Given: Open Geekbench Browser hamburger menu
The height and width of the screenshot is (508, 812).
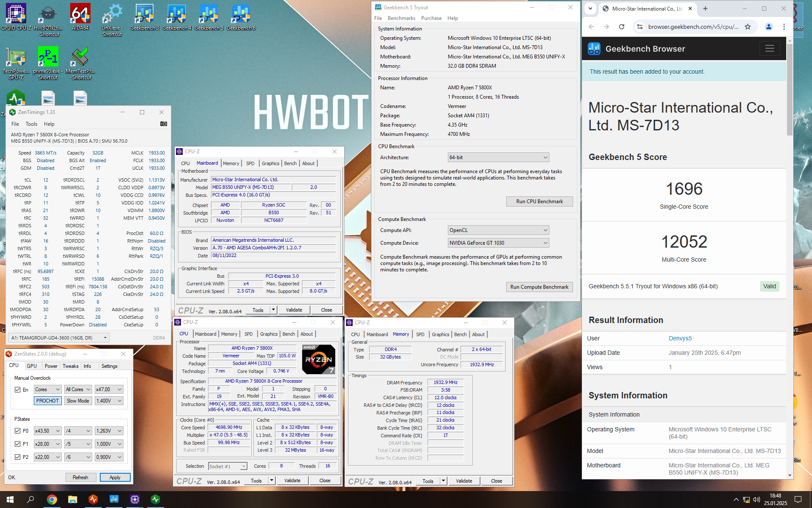Looking at the screenshot, I should click(770, 48).
